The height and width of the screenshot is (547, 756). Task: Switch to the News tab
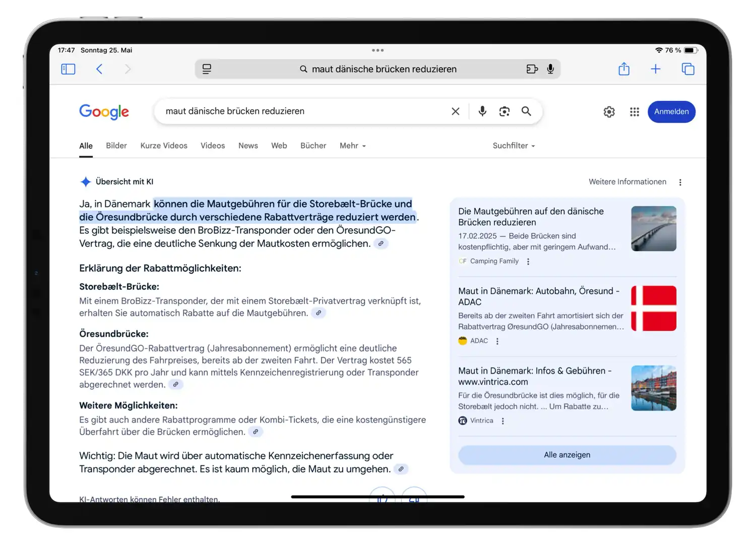coord(248,146)
